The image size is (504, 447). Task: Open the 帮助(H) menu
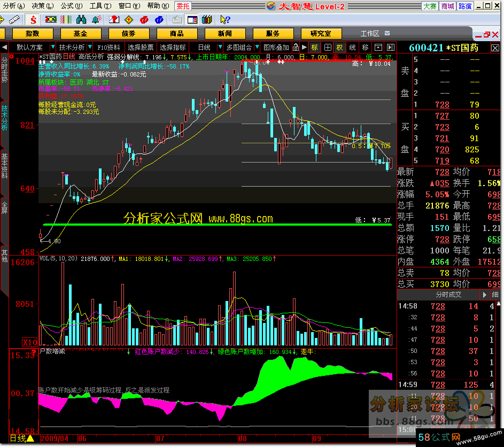[x=158, y=6]
